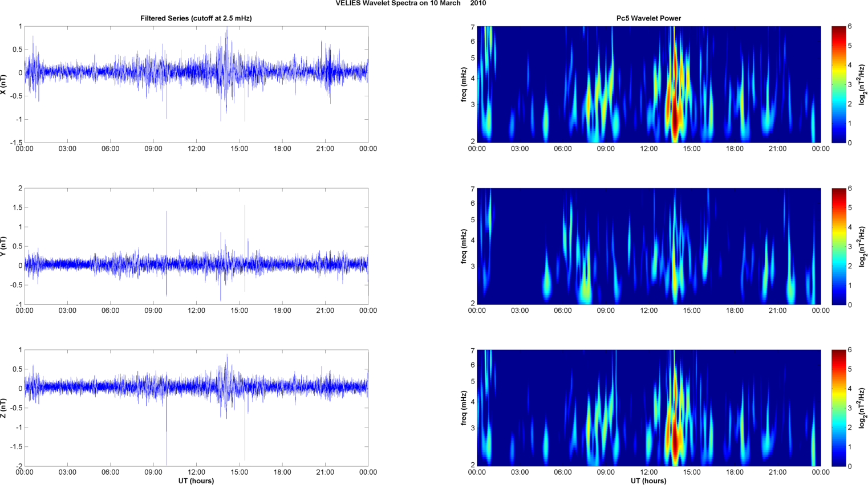Image resolution: width=868 pixels, height=485 pixels.
Task: Click the '-2' tick on the Z (nT) axis
Action: pyautogui.click(x=19, y=467)
